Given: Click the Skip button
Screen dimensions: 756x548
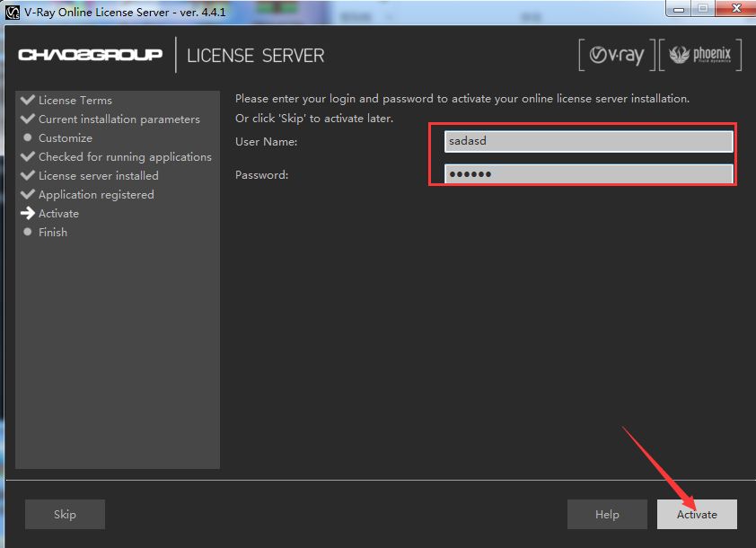Looking at the screenshot, I should tap(65, 514).
